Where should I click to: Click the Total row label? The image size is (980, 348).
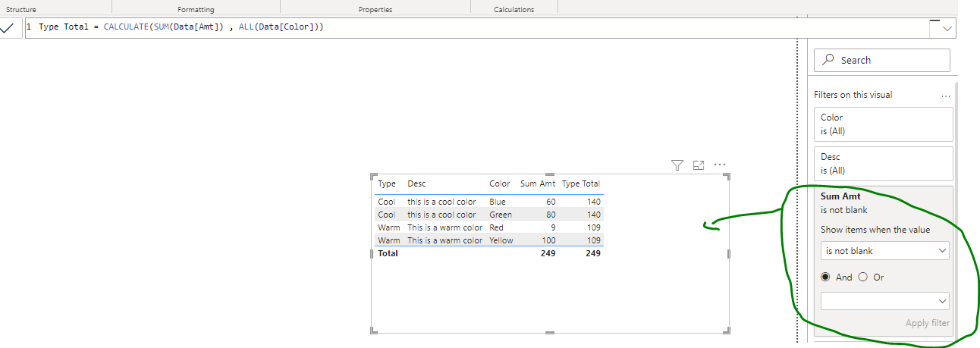[x=388, y=253]
